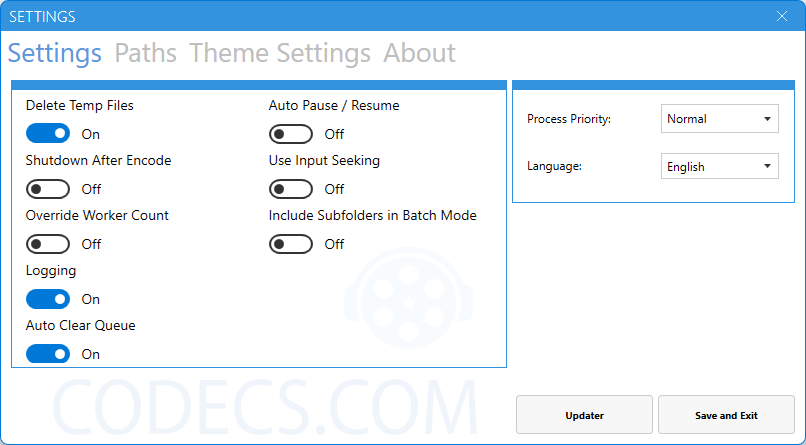
Task: Expand the Language combo box
Action: 720,166
